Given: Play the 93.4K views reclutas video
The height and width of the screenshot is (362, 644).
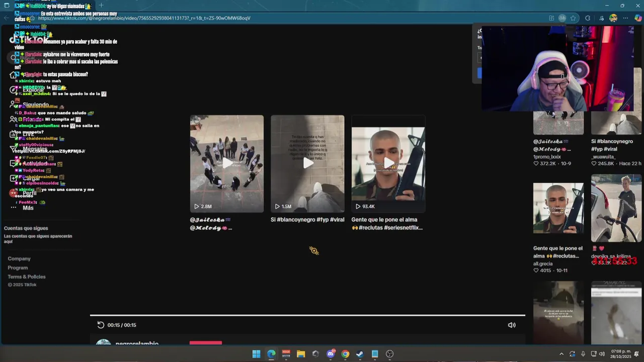Looking at the screenshot, I should 388,163.
